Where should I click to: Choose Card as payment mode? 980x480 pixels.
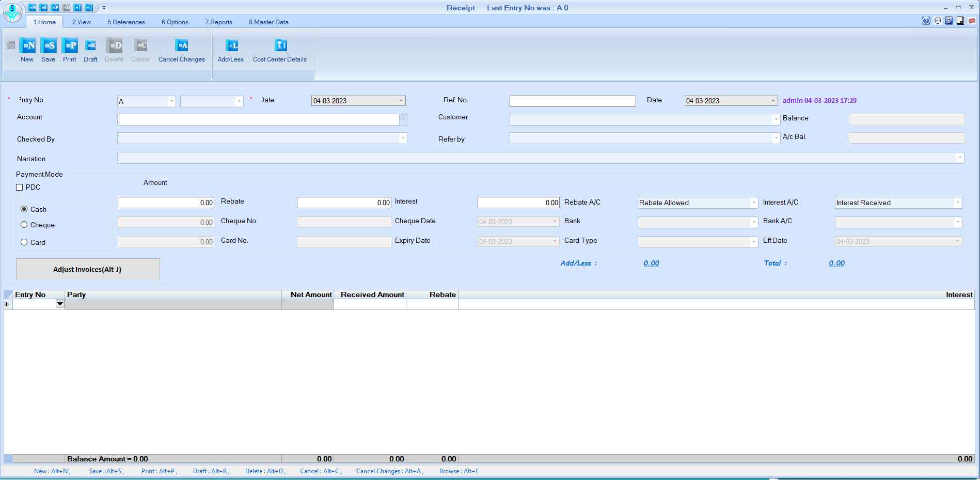click(24, 242)
